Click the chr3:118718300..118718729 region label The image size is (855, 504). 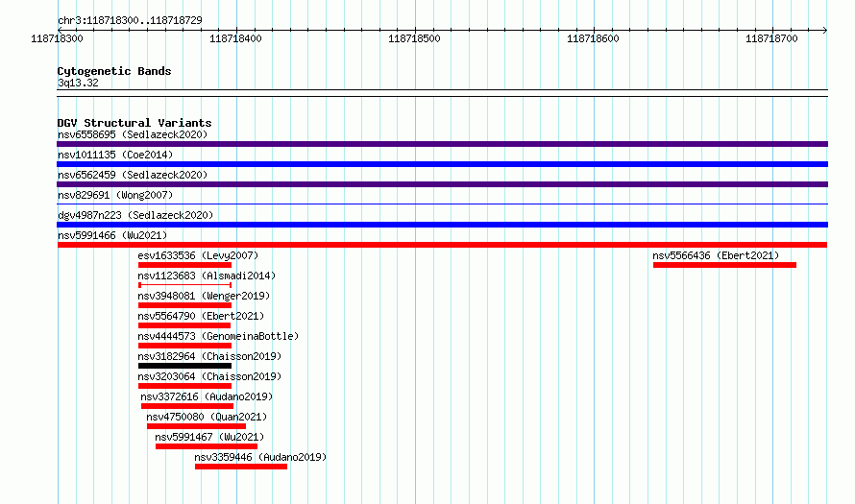point(130,20)
